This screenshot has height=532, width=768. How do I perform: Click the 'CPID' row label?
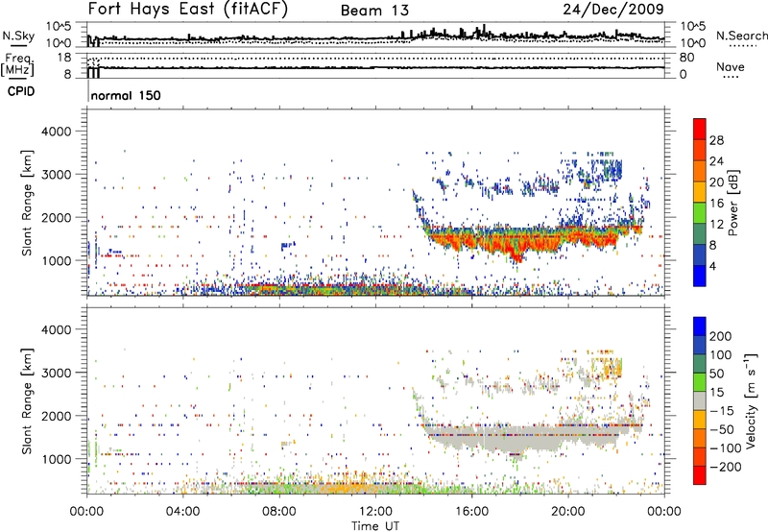(x=21, y=91)
